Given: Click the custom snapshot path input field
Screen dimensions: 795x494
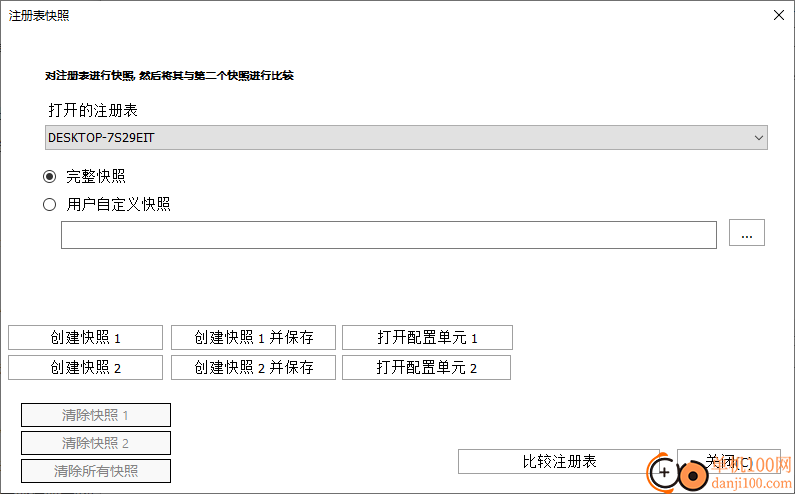Looking at the screenshot, I should (x=389, y=235).
